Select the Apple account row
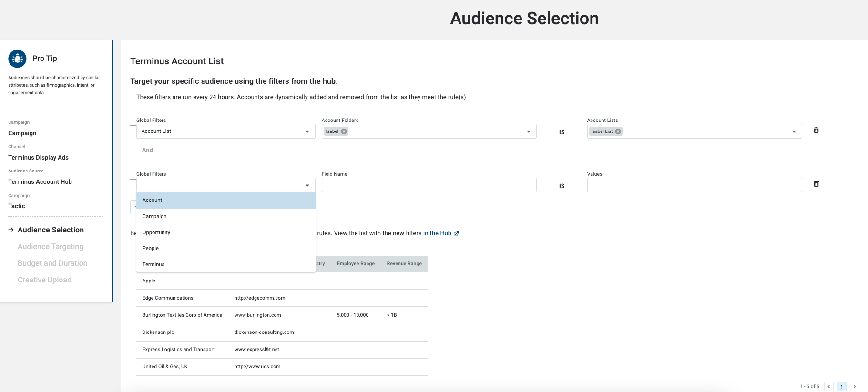This screenshot has width=868, height=392. pyautogui.click(x=282, y=281)
